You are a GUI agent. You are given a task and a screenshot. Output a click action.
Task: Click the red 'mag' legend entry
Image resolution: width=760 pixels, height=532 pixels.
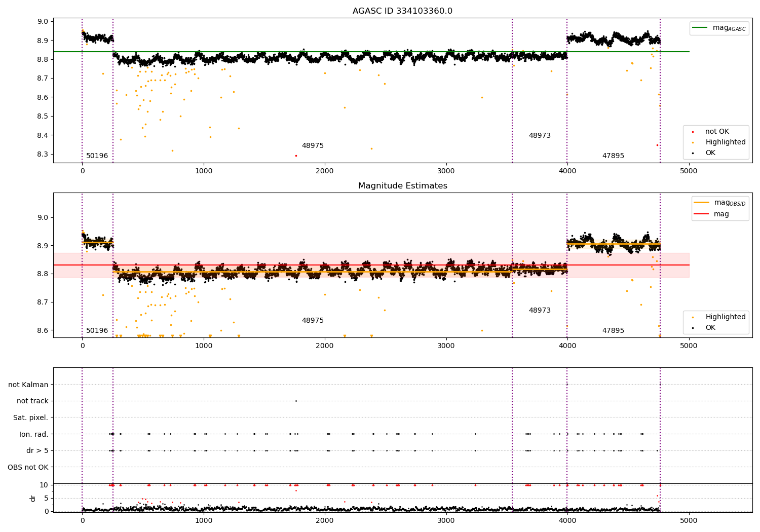pyautogui.click(x=712, y=214)
